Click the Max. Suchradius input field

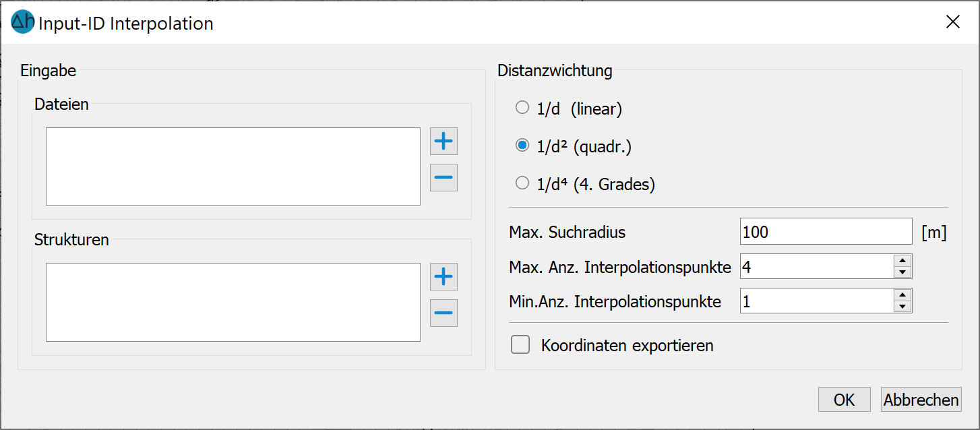pos(825,232)
